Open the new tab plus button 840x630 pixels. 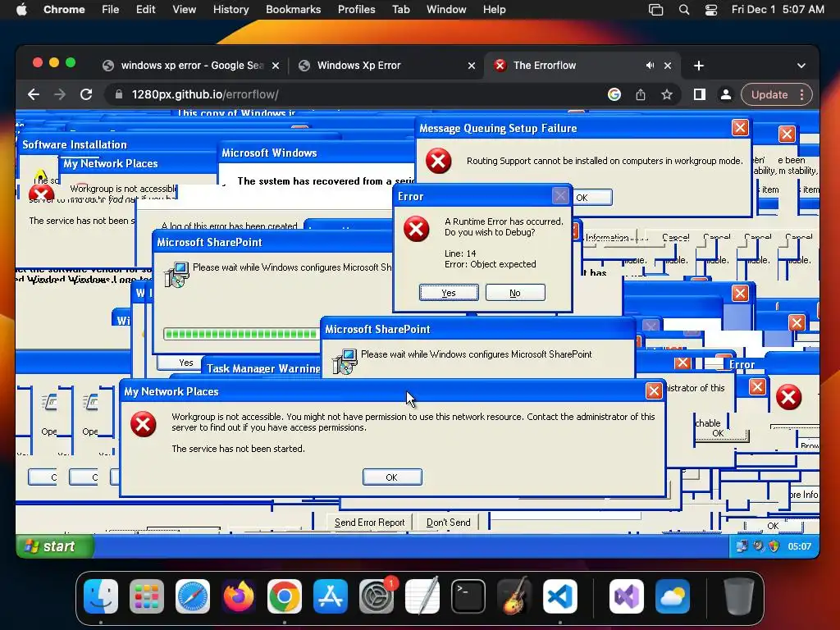pyautogui.click(x=699, y=66)
